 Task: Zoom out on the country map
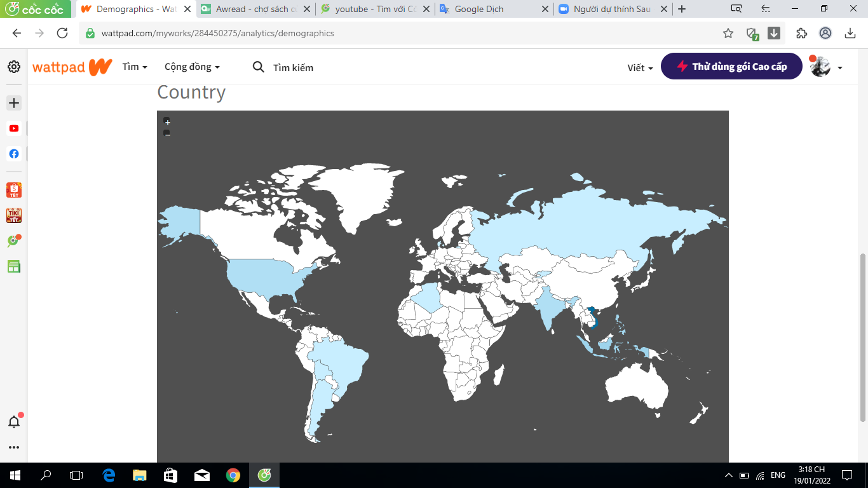click(167, 133)
